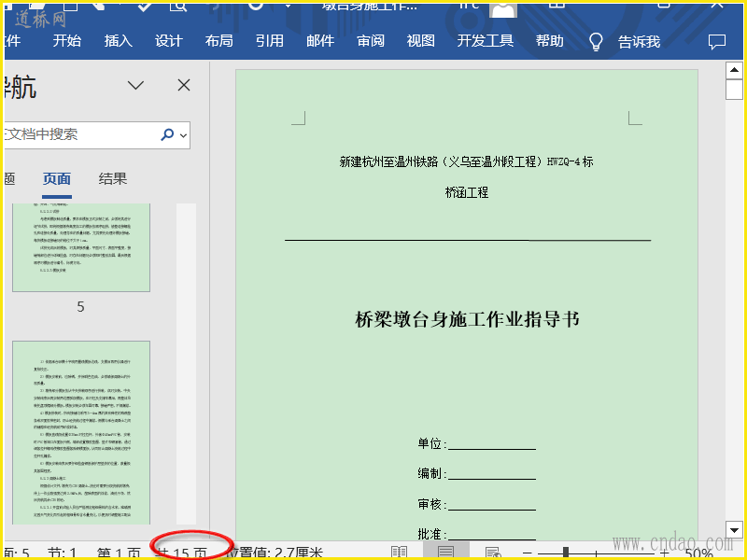Click the "第 1 页" status bar entry
The width and height of the screenshot is (747, 560).
pos(119,553)
